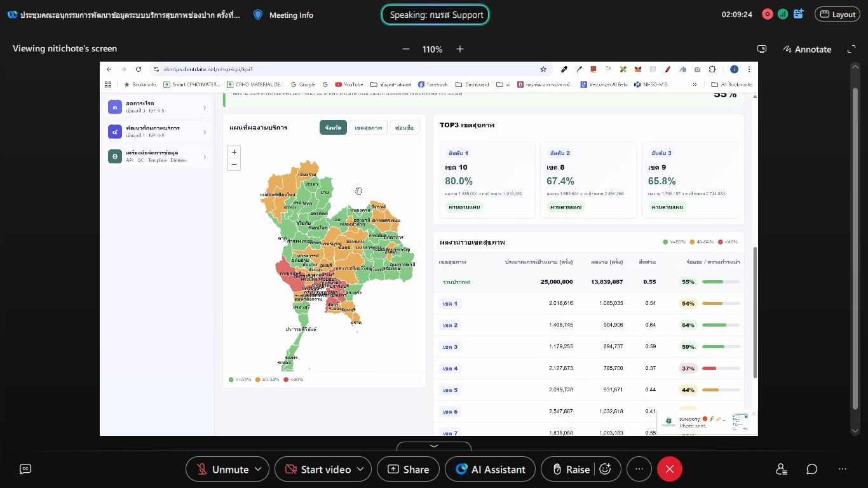Open the chat panel icon
This screenshot has height=488, width=868.
(812, 469)
